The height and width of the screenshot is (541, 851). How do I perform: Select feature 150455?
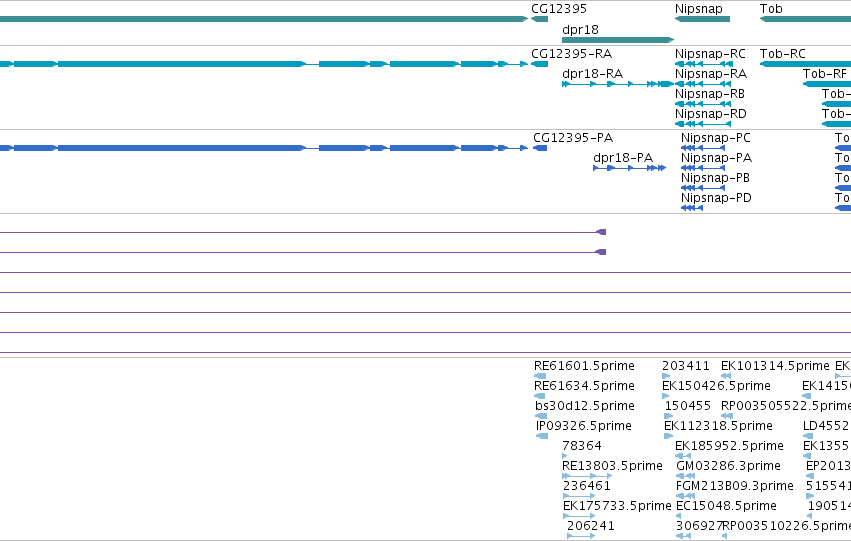pos(688,406)
